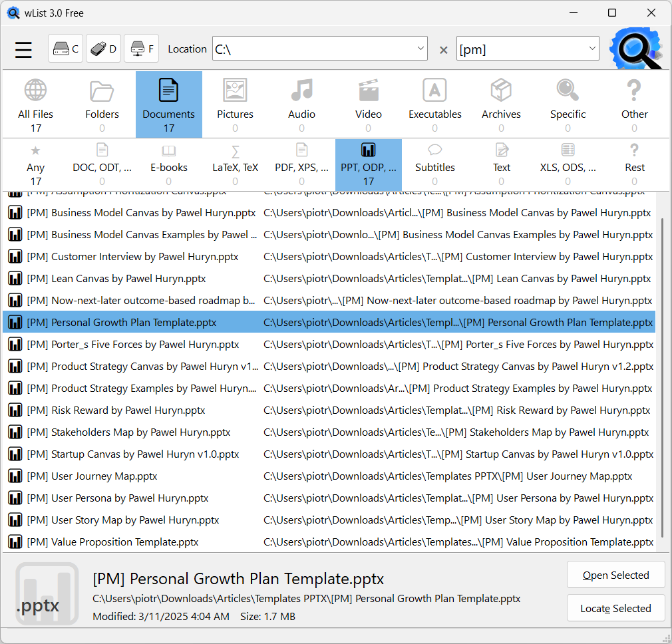This screenshot has height=644, width=672.
Task: Expand the Location path dropdown
Action: [420, 49]
